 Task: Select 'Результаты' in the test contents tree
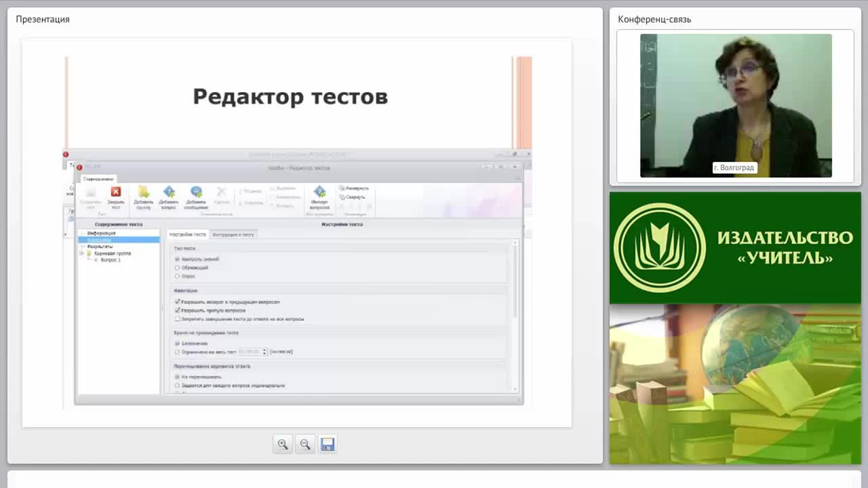[x=100, y=247]
